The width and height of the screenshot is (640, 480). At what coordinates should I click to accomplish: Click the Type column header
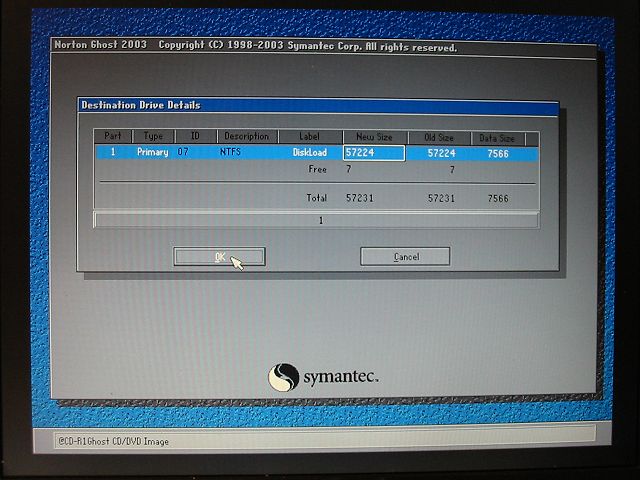pyautogui.click(x=153, y=136)
